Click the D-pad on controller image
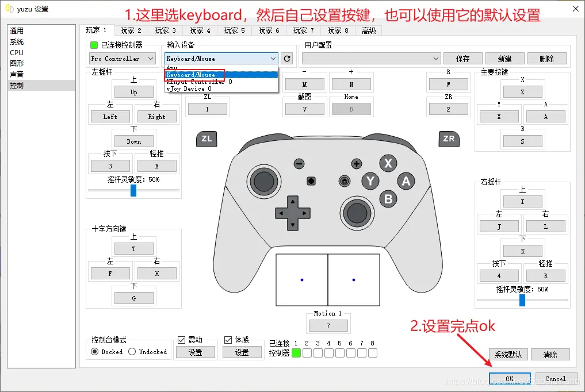The width and height of the screenshot is (585, 392). [292, 213]
